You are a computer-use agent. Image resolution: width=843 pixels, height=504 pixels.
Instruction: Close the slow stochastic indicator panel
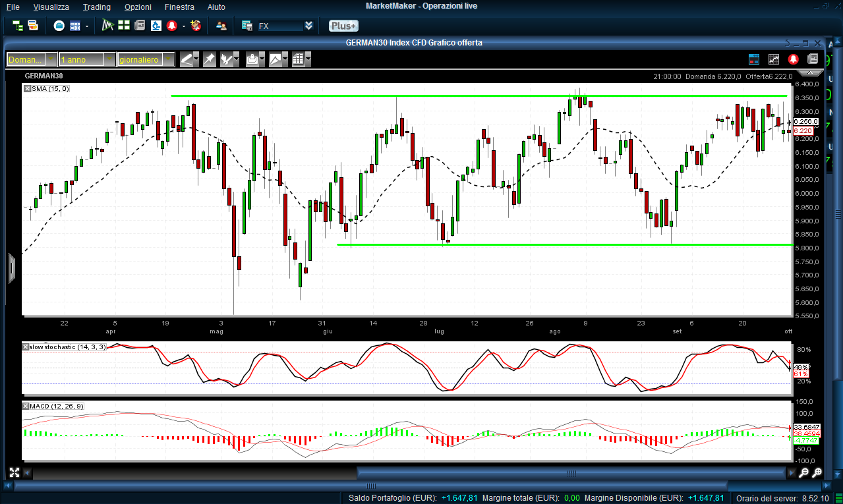tap(26, 347)
